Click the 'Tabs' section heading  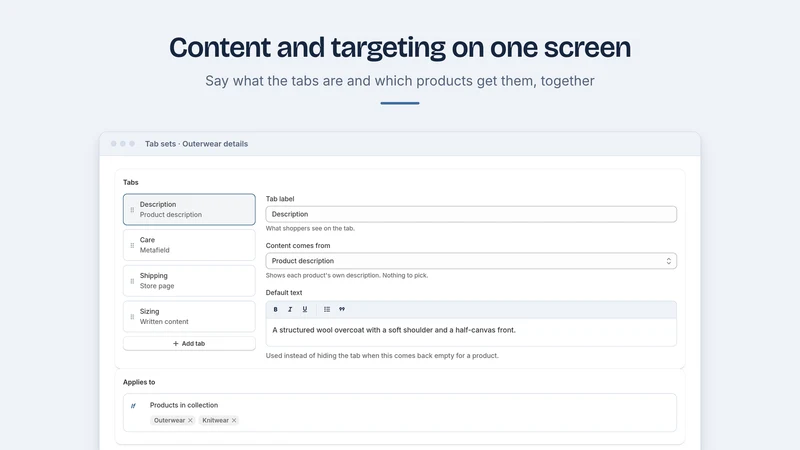[131, 182]
